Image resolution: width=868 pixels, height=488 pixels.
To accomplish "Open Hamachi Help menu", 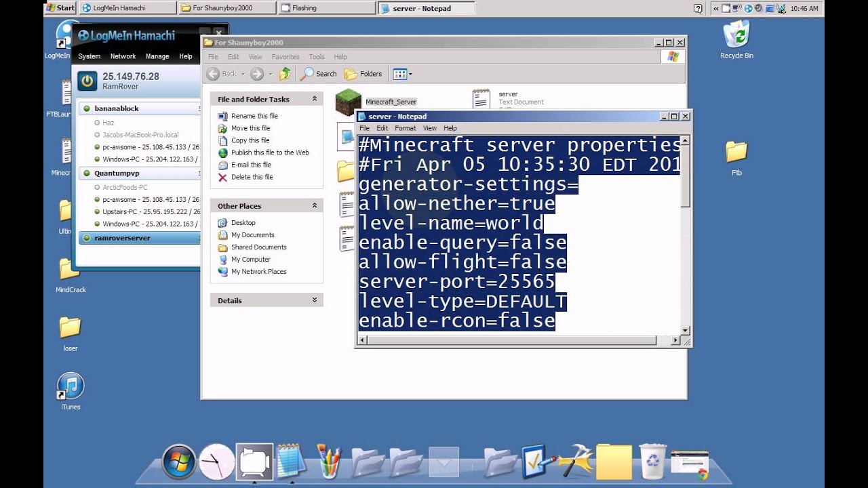I will [x=185, y=56].
